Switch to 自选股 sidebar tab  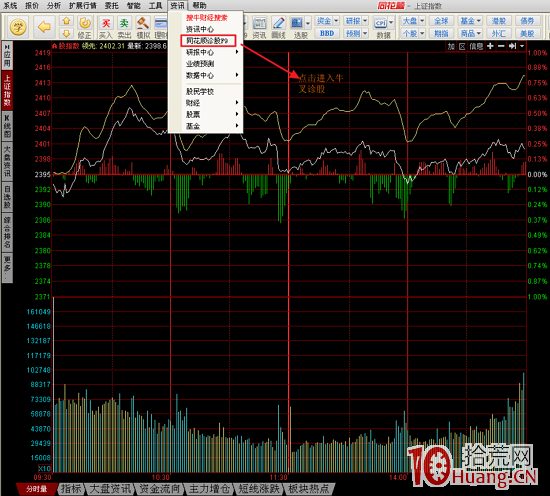tap(7, 197)
